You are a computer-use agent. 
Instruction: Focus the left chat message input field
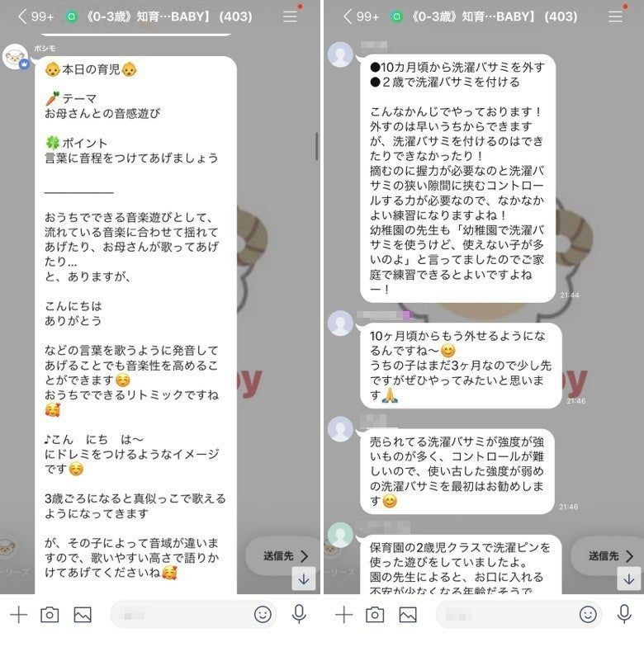click(182, 615)
